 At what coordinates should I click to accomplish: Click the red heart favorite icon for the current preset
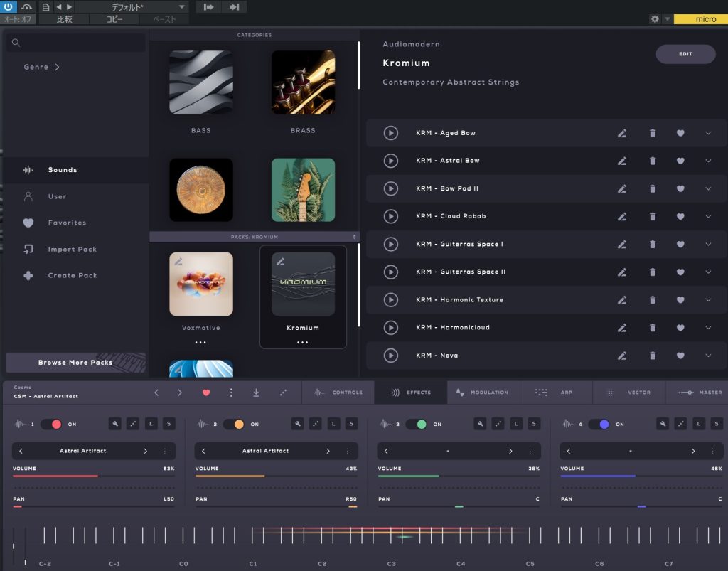click(207, 392)
